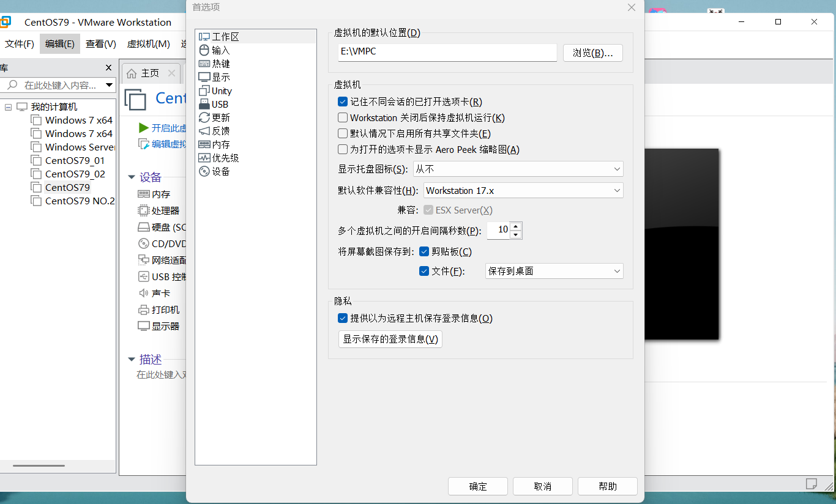Viewport: 836px width, 504px height.
Task: Click the 主页 home icon tab
Action: (132, 73)
